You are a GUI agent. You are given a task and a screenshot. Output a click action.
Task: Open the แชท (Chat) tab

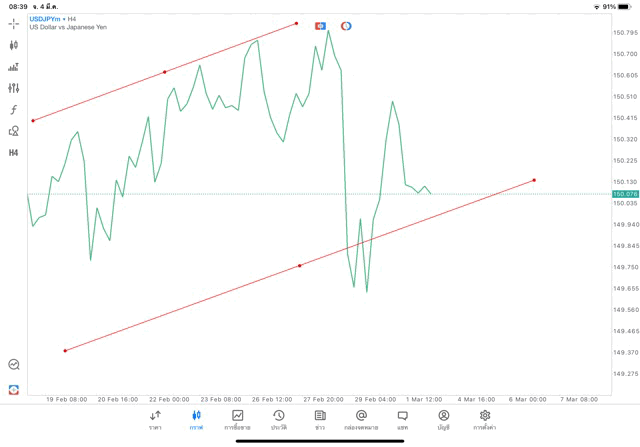pos(402,419)
